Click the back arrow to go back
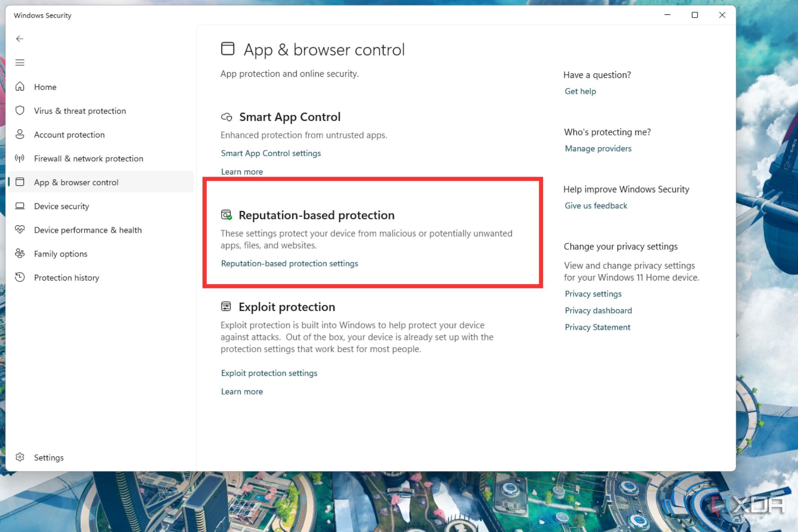798x532 pixels. tap(20, 38)
